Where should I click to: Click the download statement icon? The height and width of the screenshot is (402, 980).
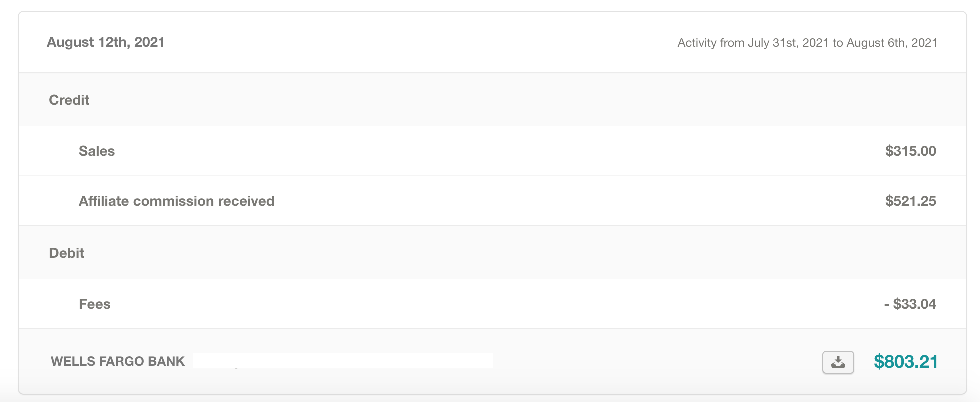coord(838,362)
